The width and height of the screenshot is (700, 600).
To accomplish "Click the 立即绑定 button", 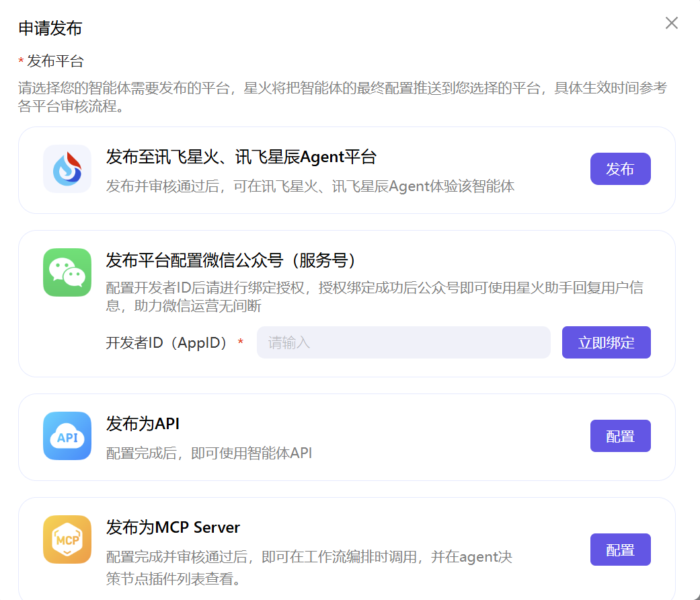I will click(606, 342).
